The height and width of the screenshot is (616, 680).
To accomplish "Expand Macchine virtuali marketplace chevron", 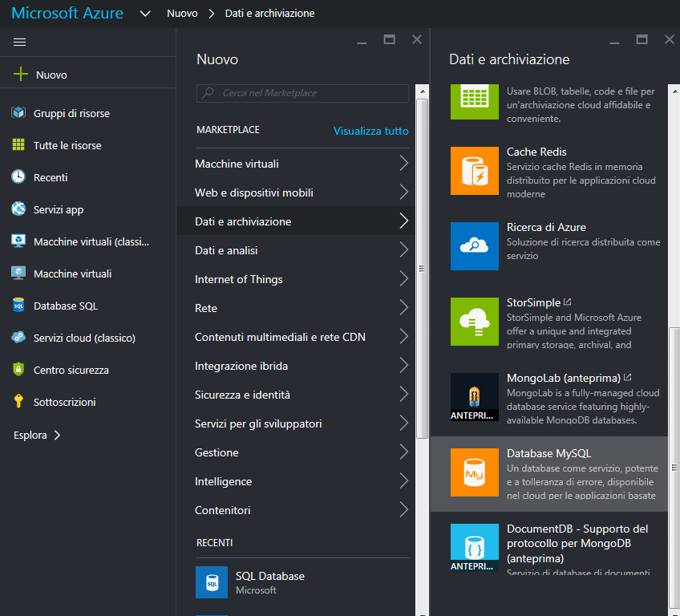I will pyautogui.click(x=404, y=164).
